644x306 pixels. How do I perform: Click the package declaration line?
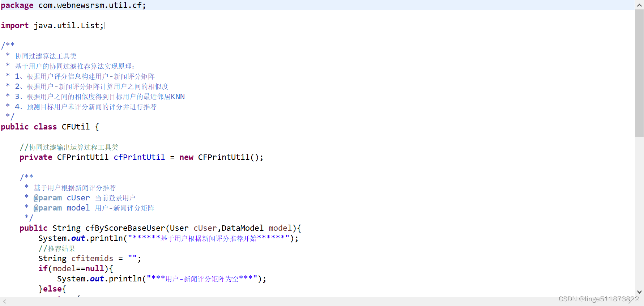[73, 5]
